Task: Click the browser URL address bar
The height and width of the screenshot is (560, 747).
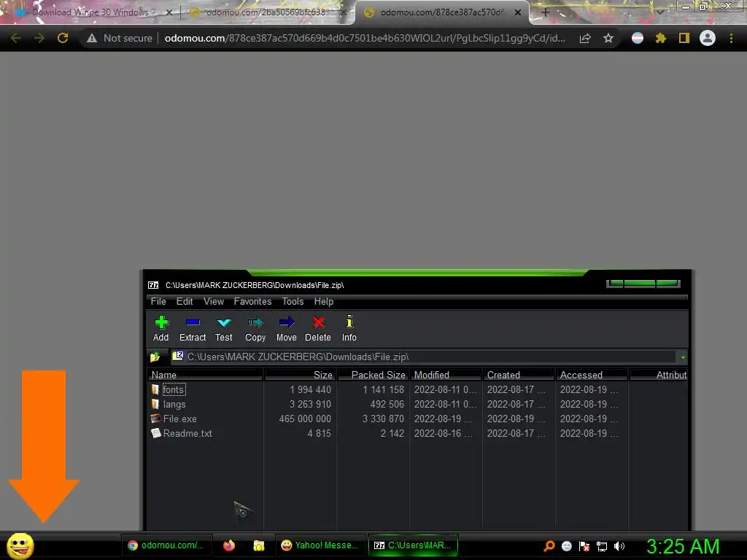Action: (365, 38)
